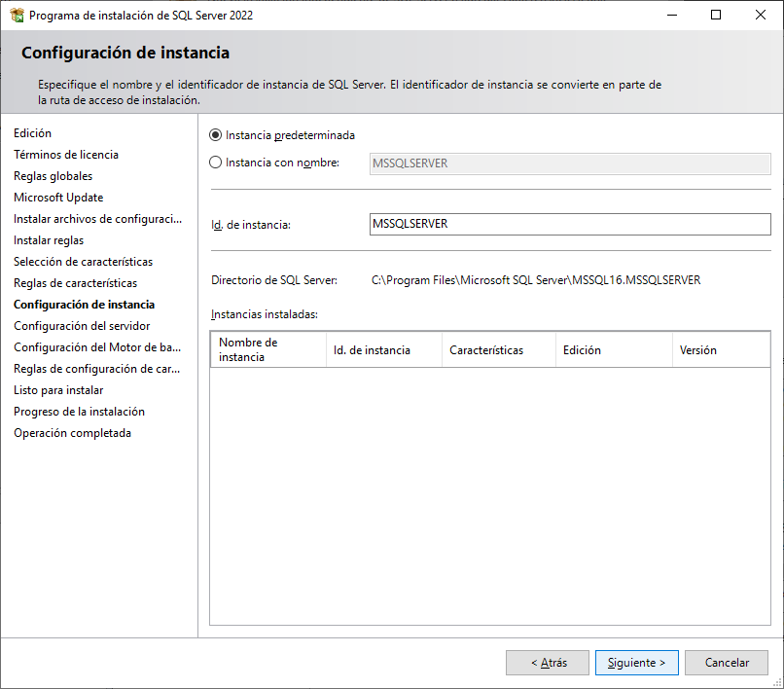Viewport: 784px width, 689px height.
Task: Click the SQL Server setup icon in titlebar
Action: pyautogui.click(x=18, y=15)
